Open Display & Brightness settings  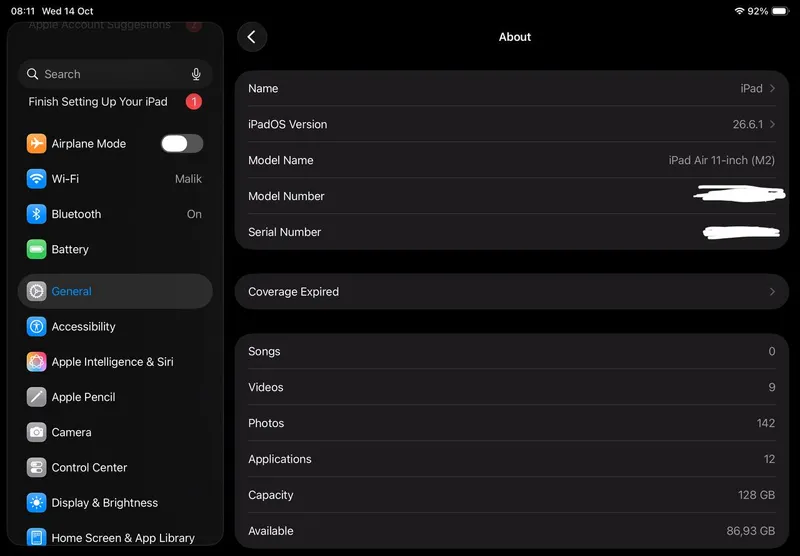[x=115, y=502]
